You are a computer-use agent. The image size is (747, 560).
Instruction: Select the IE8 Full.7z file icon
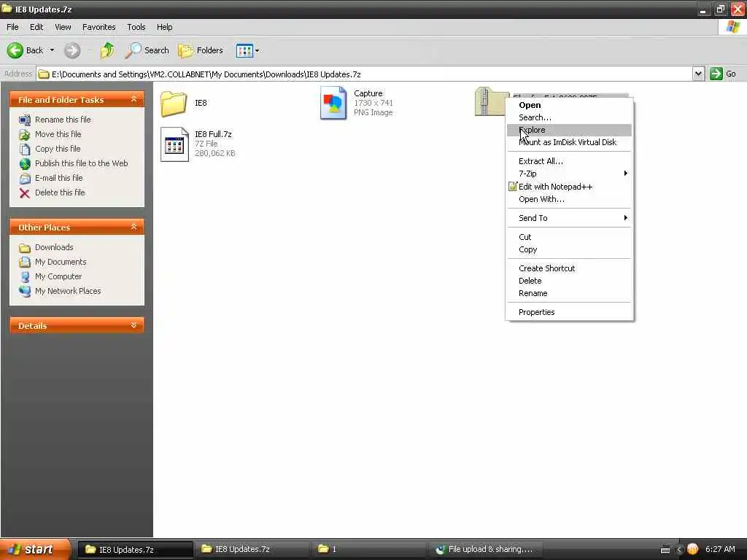[174, 144]
